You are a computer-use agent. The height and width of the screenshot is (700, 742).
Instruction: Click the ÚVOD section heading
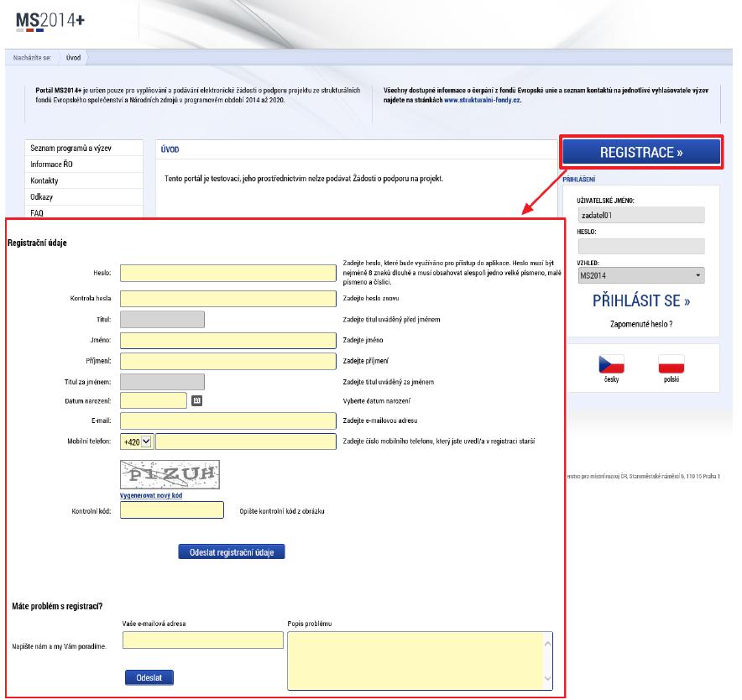coord(170,149)
